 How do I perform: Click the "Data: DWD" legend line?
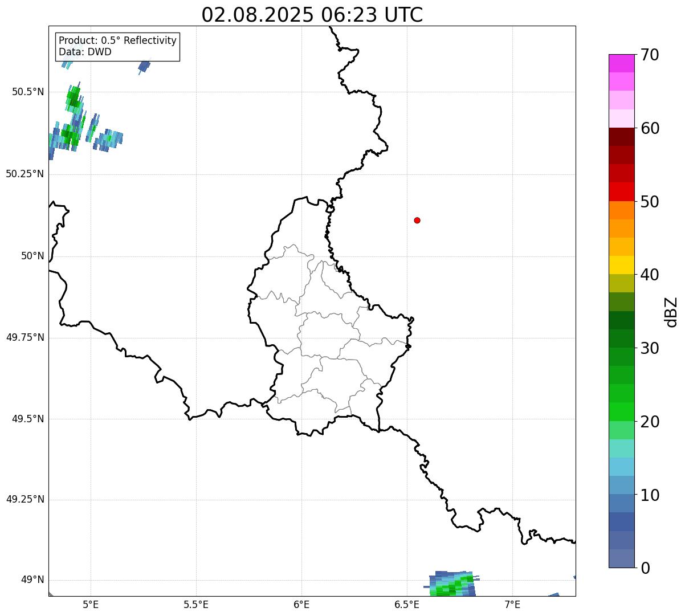(x=85, y=52)
